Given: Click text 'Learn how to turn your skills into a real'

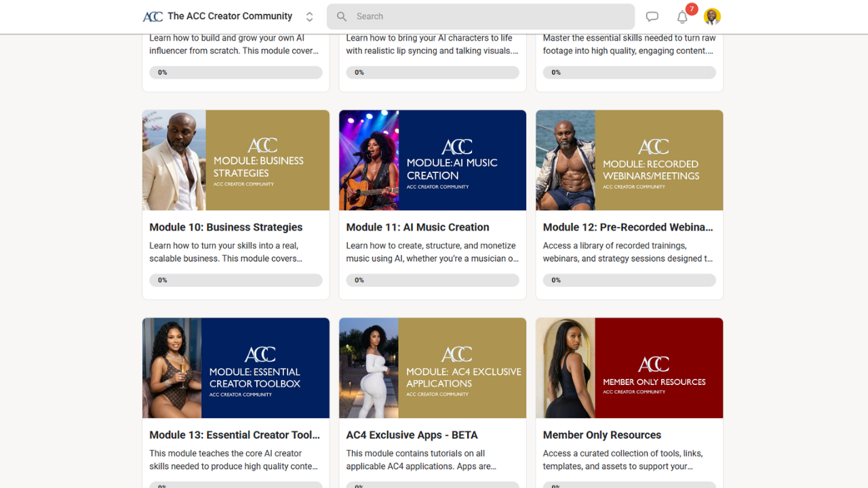Looking at the screenshot, I should [x=224, y=245].
